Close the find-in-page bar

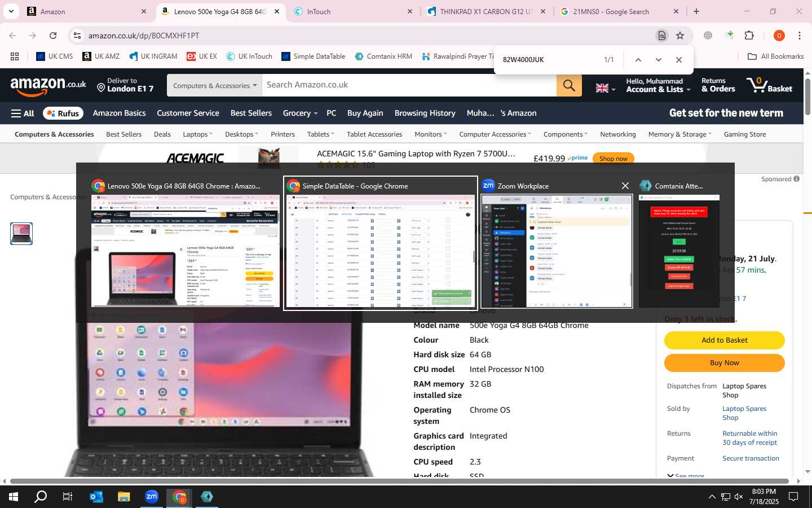coord(678,60)
